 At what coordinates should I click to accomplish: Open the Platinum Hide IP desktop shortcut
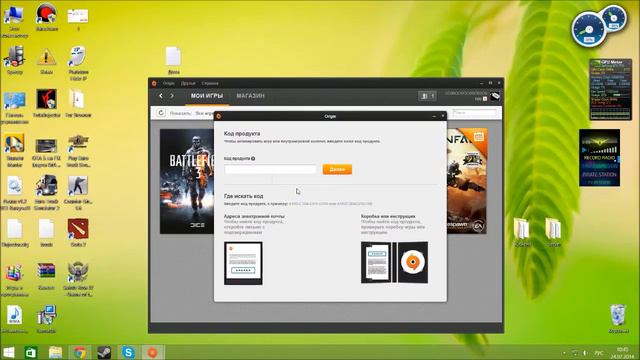click(78, 63)
